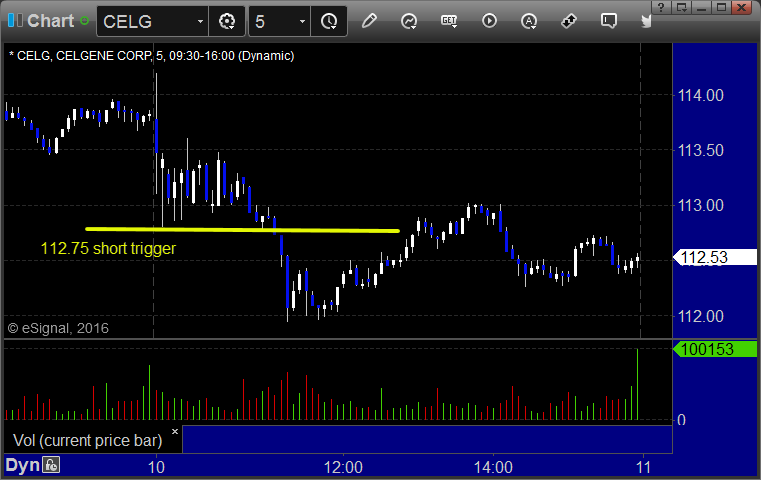Click the trade ticket arrows icon
The width and height of the screenshot is (761, 480).
(569, 21)
